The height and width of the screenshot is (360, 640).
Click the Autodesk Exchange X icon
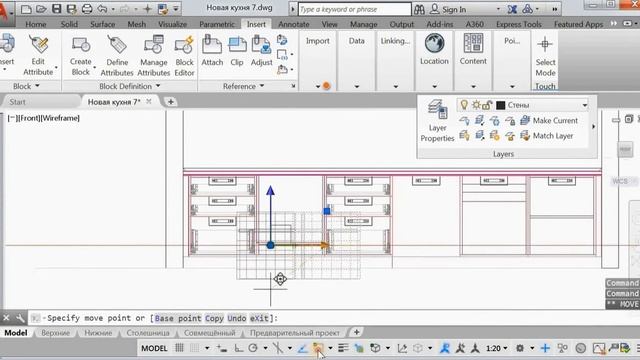(512, 9)
